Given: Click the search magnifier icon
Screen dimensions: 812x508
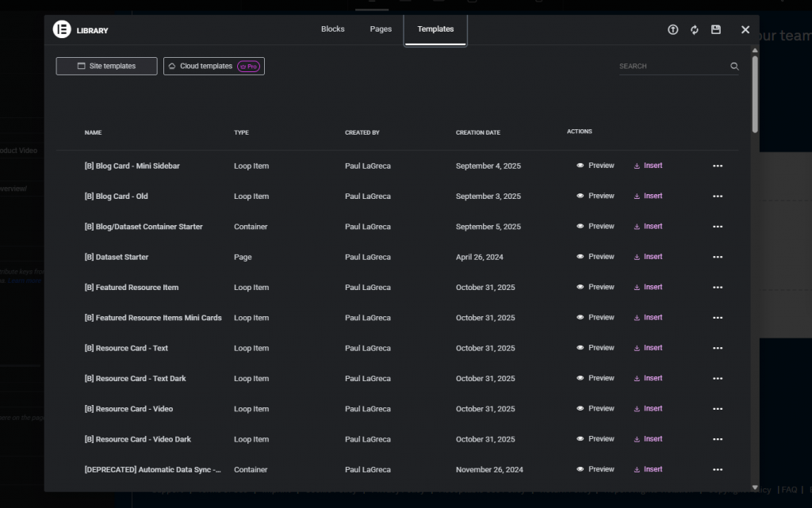Looking at the screenshot, I should 734,67.
